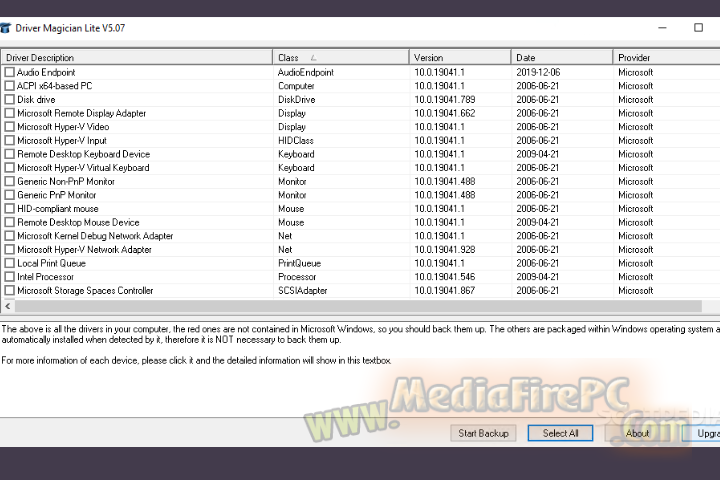The height and width of the screenshot is (480, 720).
Task: Check the Generic PnP Monitor box
Action: (x=9, y=195)
